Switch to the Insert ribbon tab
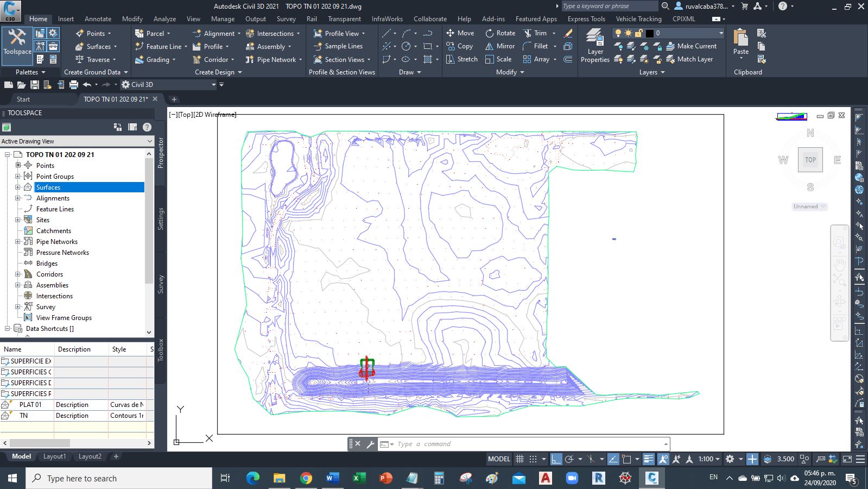The height and width of the screenshot is (489, 868). click(x=66, y=19)
